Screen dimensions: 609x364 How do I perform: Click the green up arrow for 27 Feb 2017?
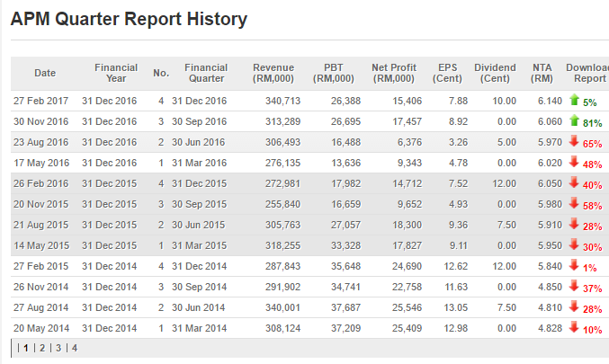(x=574, y=101)
